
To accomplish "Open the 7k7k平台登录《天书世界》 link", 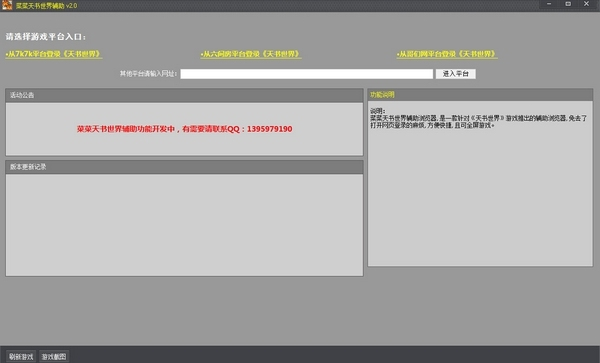I will 54,54.
